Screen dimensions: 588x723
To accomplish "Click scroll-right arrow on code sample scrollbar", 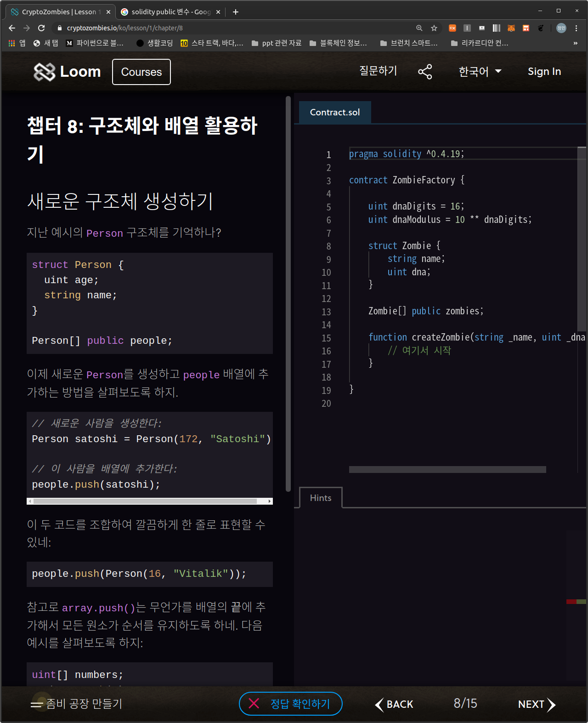I will click(x=270, y=501).
